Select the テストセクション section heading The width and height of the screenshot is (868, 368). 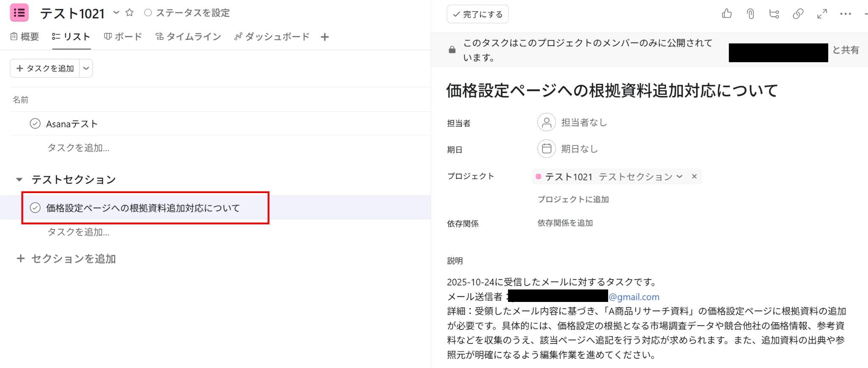(74, 180)
